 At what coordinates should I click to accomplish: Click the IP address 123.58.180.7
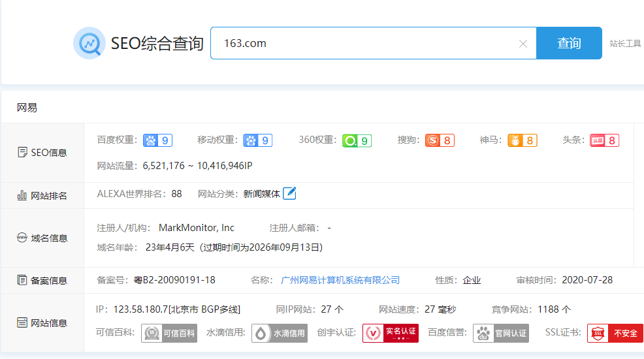(x=140, y=309)
